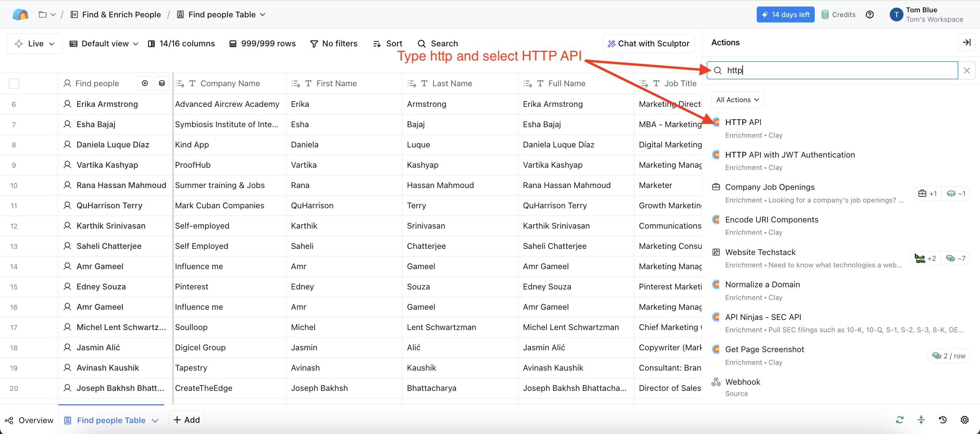The image size is (980, 434).
Task: Click the circled plus icon in Find people header
Action: point(145,83)
